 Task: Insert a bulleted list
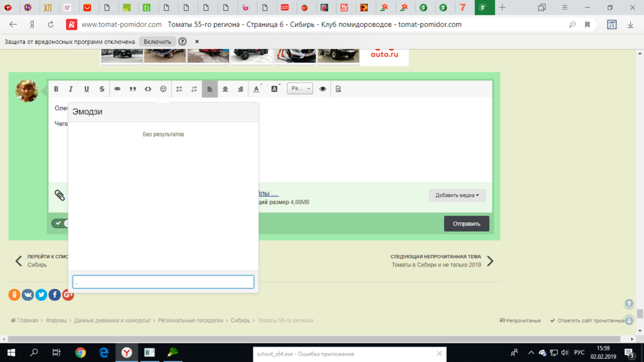179,89
